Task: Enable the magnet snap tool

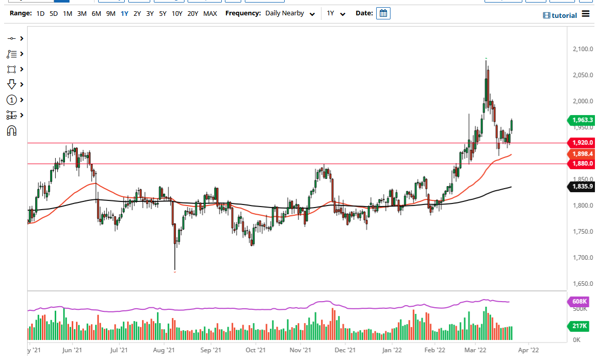Action: pyautogui.click(x=11, y=130)
